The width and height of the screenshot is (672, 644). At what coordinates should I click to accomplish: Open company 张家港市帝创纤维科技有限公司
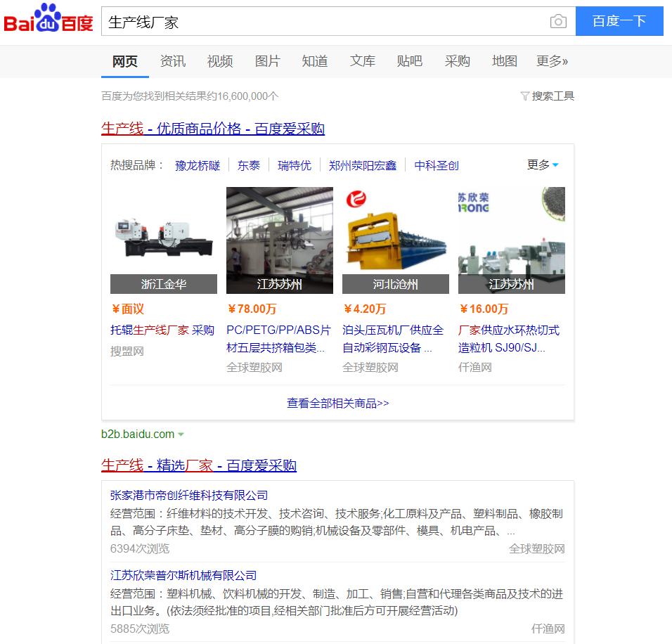[189, 496]
